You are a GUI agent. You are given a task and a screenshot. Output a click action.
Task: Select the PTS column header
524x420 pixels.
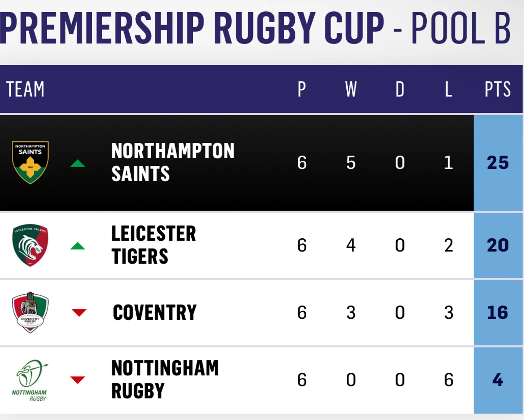pyautogui.click(x=497, y=89)
